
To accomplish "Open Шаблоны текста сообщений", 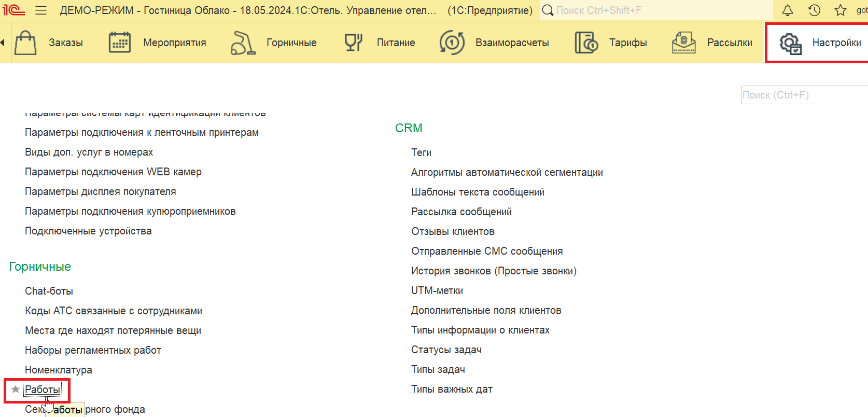I will pos(478,192).
